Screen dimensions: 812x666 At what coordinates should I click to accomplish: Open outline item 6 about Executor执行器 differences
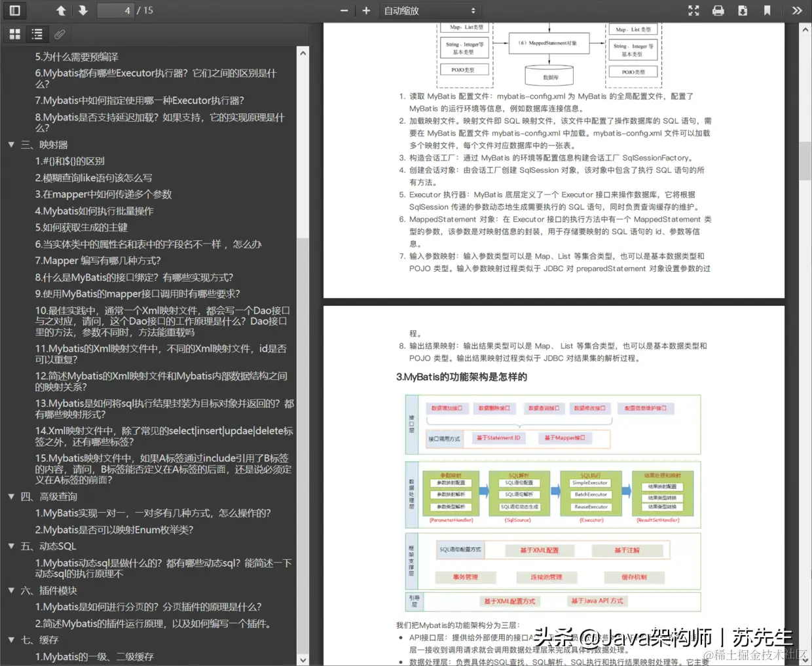pyautogui.click(x=156, y=79)
